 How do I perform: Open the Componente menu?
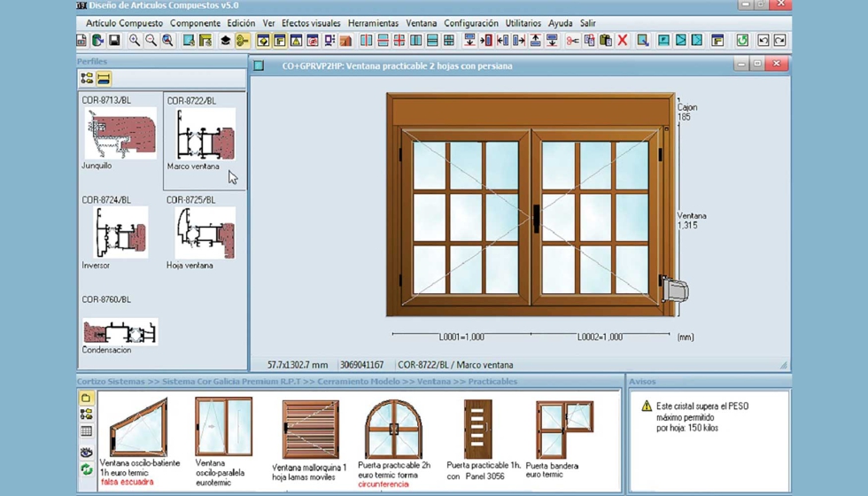195,23
